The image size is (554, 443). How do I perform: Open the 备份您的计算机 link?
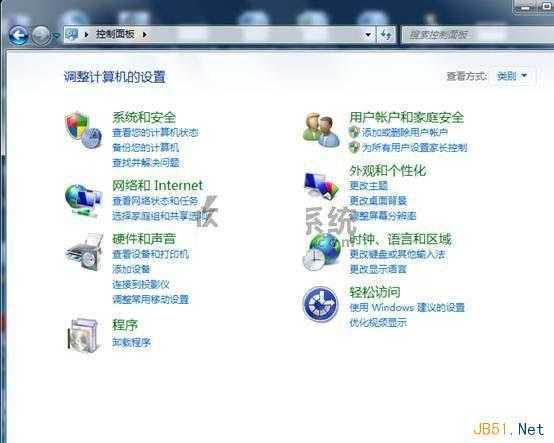(x=146, y=147)
